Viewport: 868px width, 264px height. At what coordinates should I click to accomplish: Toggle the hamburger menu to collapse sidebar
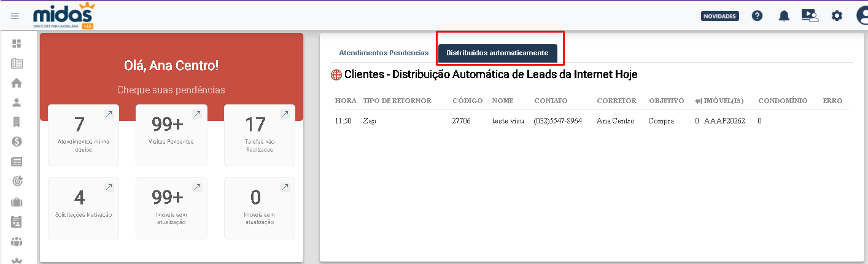click(x=15, y=16)
